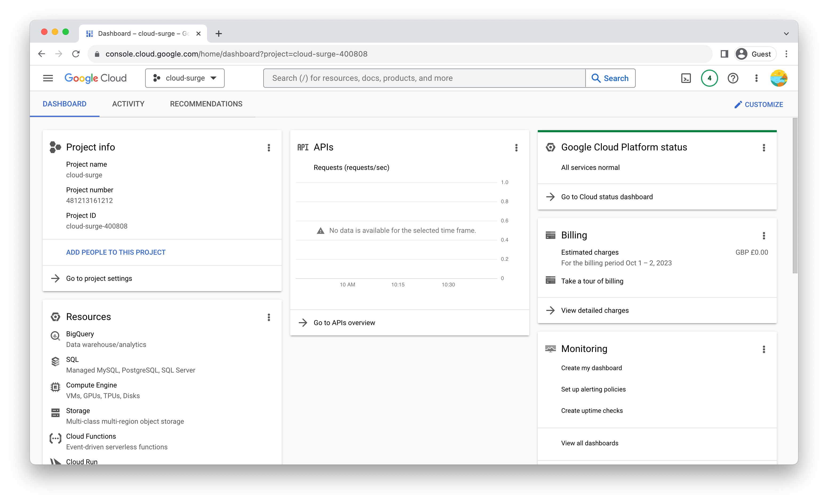
Task: Open the new tab plus button
Action: [x=219, y=34]
